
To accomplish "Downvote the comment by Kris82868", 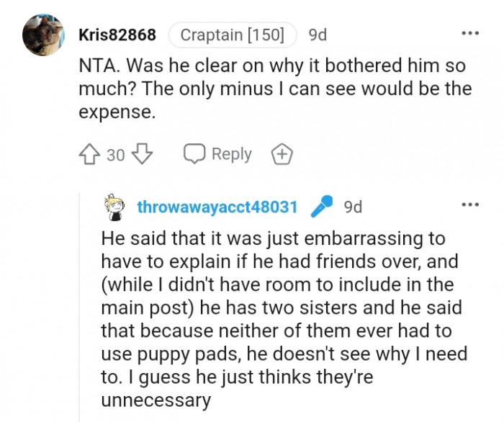I will point(143,154).
